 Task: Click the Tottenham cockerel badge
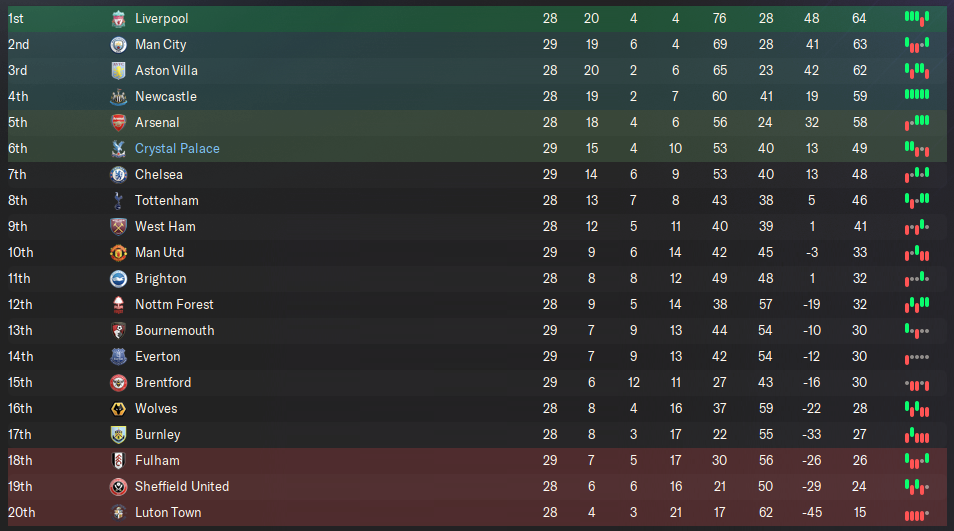pyautogui.click(x=118, y=201)
